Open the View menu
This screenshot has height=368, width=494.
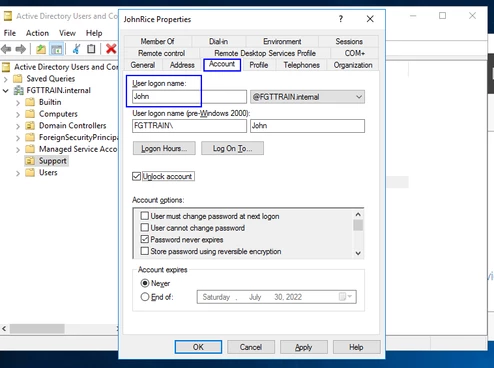pos(67,33)
